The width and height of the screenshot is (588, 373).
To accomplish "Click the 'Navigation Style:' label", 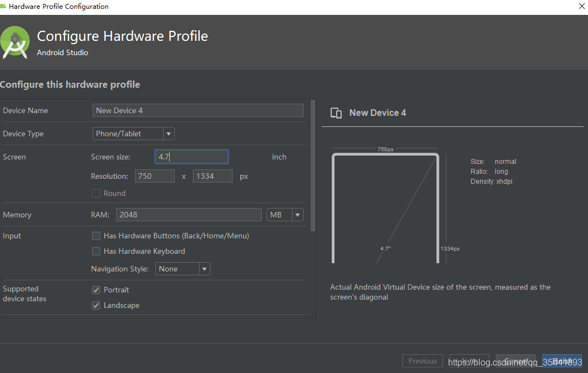I will (120, 269).
